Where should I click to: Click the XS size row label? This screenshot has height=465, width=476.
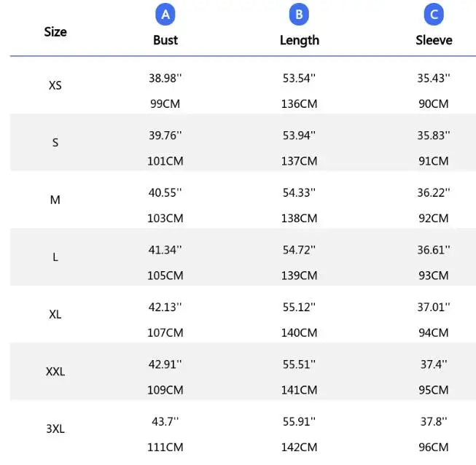[55, 85]
